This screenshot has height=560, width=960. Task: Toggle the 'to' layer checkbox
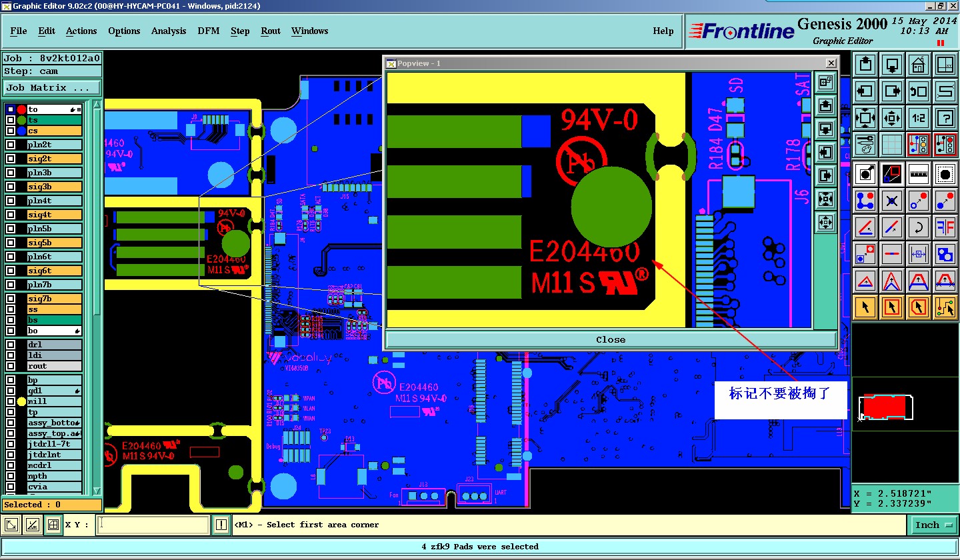click(x=11, y=109)
